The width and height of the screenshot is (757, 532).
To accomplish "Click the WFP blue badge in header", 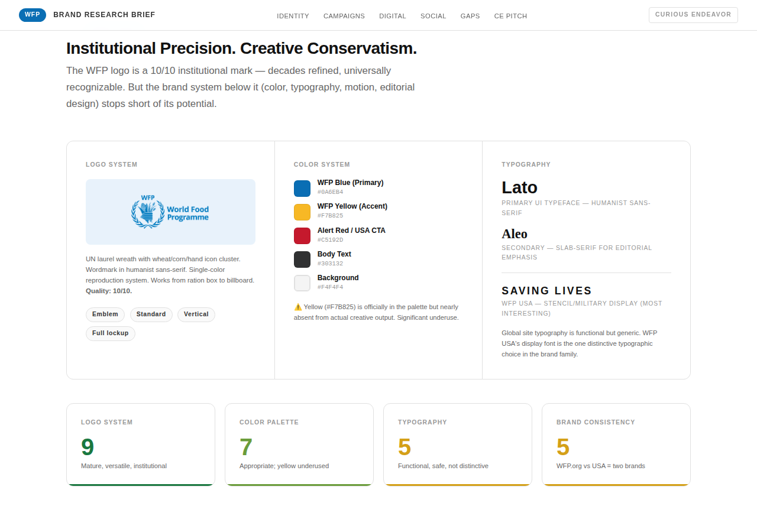I will 33,15.
